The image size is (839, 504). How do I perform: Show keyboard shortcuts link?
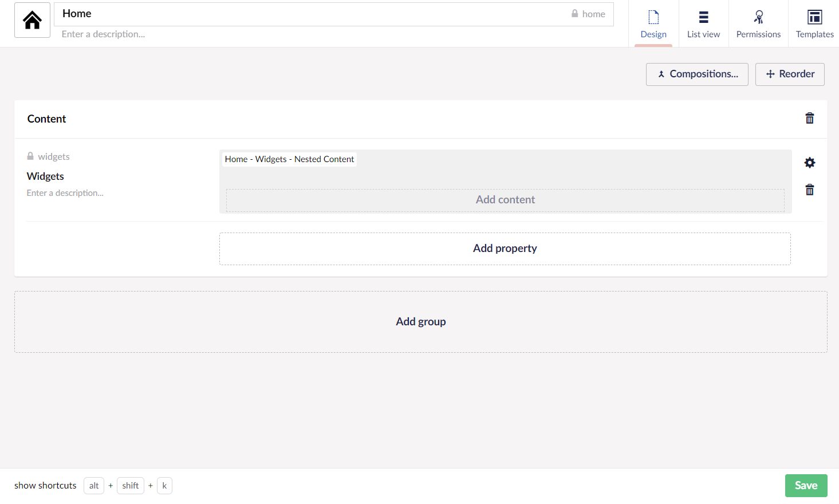(45, 486)
